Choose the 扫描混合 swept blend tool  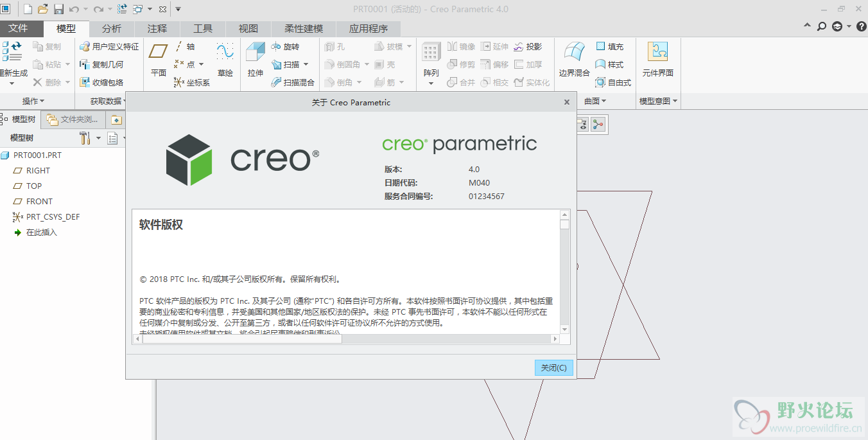tap(293, 82)
